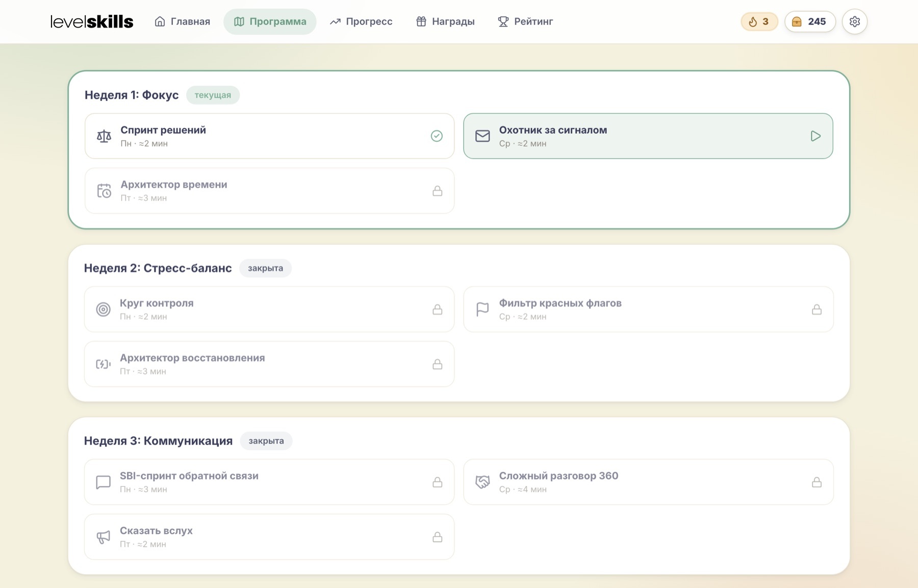Click the текущая badge for Неделя 1

213,95
